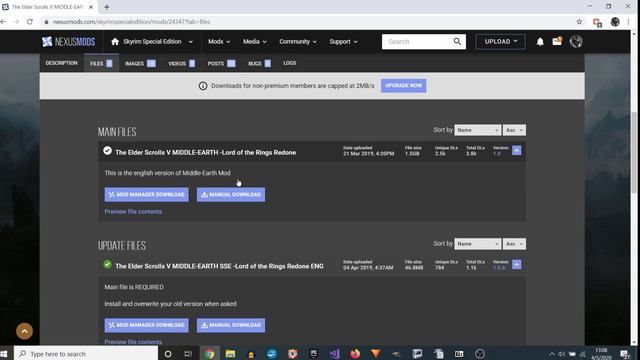
Task: Click the info icon in download cap banner
Action: [203, 86]
